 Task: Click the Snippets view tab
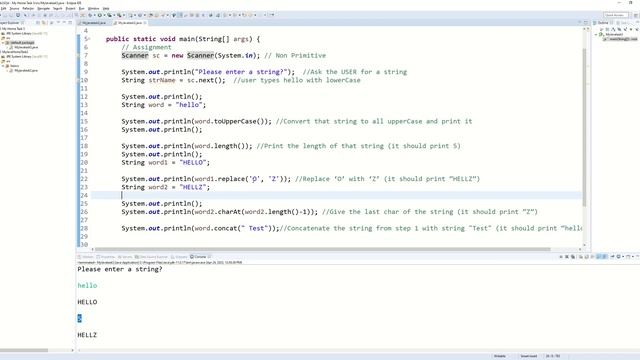(x=179, y=257)
